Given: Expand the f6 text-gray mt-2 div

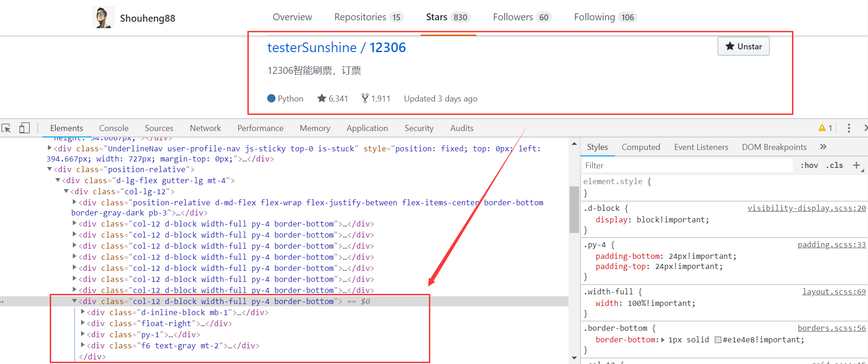Looking at the screenshot, I should point(82,345).
